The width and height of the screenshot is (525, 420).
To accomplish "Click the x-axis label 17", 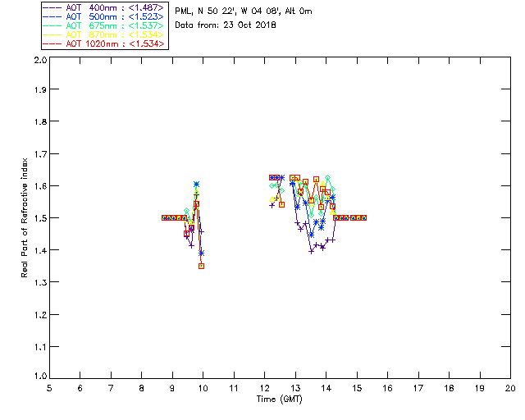I will [418, 388].
